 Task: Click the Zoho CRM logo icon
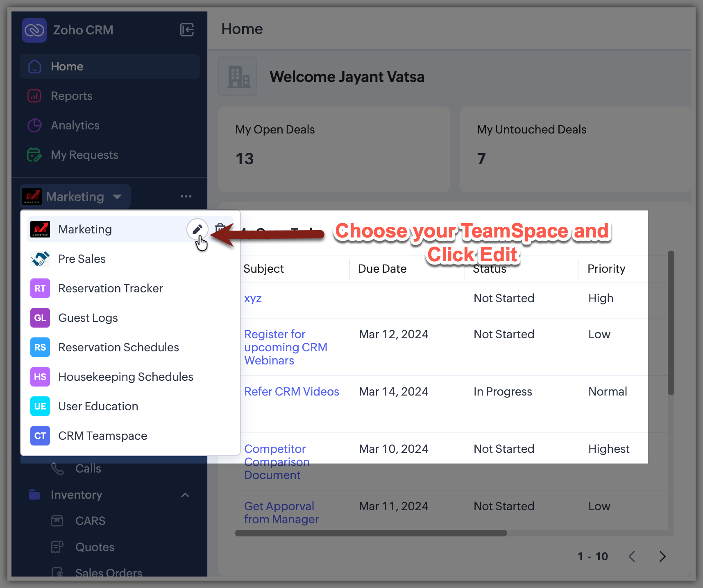(x=34, y=30)
